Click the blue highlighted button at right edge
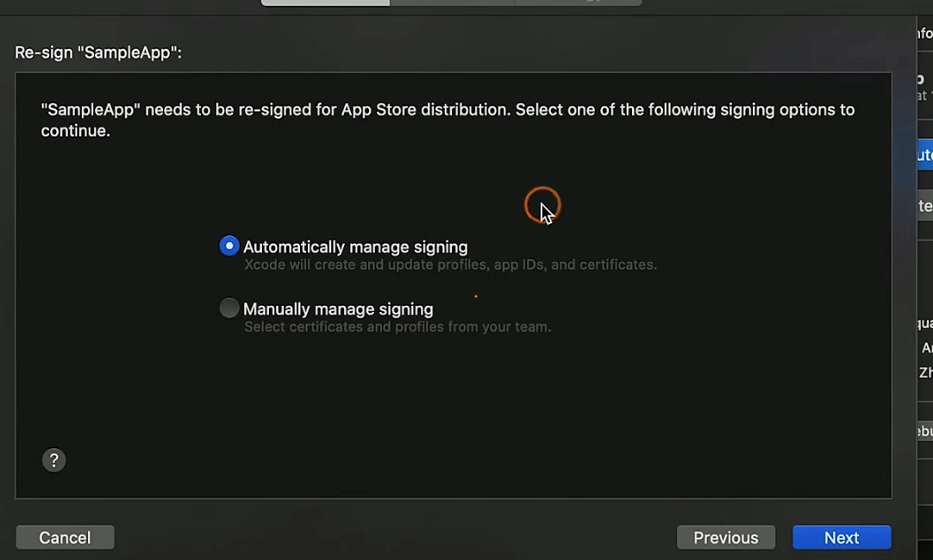The height and width of the screenshot is (560, 933). point(924,155)
